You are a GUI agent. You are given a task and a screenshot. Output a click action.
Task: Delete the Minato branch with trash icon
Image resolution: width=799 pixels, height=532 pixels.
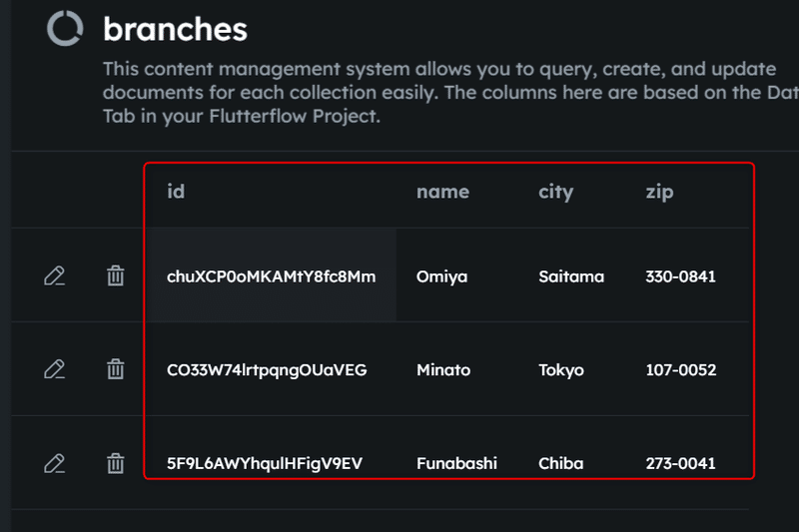[x=116, y=369]
